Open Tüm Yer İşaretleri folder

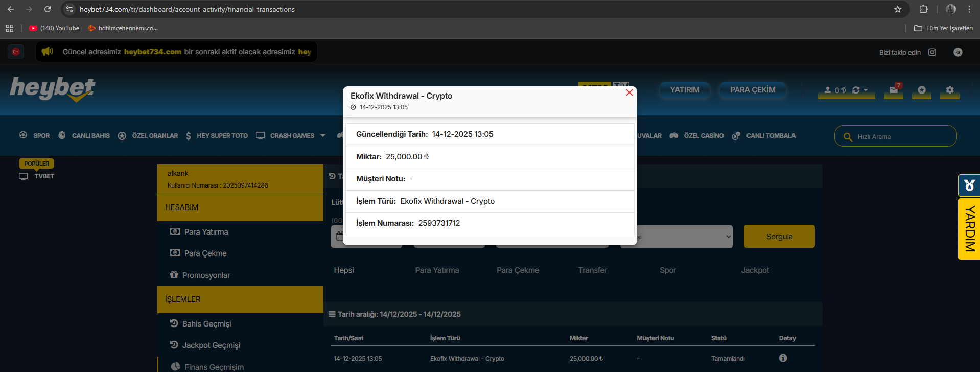(x=943, y=28)
